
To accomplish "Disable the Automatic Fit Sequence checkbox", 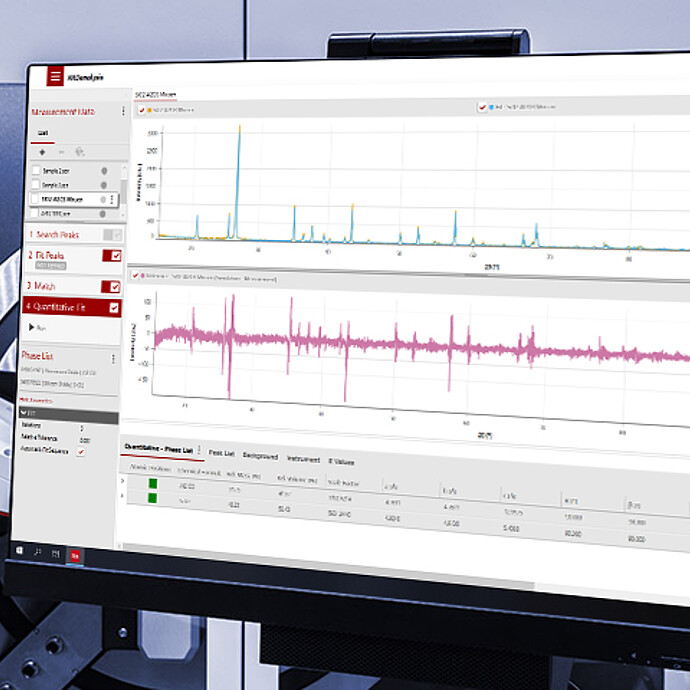I will pyautogui.click(x=82, y=451).
